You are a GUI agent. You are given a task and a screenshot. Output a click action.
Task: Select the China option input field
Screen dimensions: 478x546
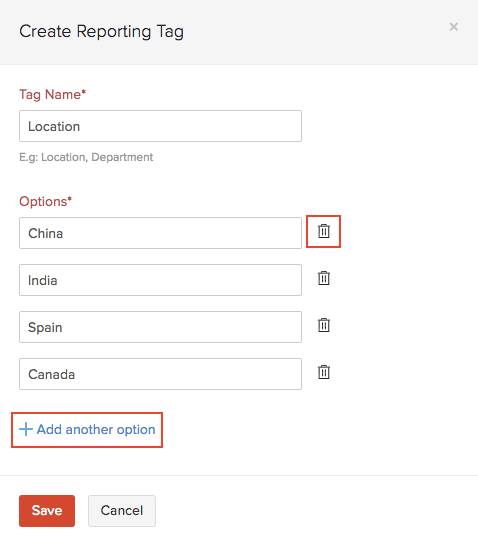[160, 233]
